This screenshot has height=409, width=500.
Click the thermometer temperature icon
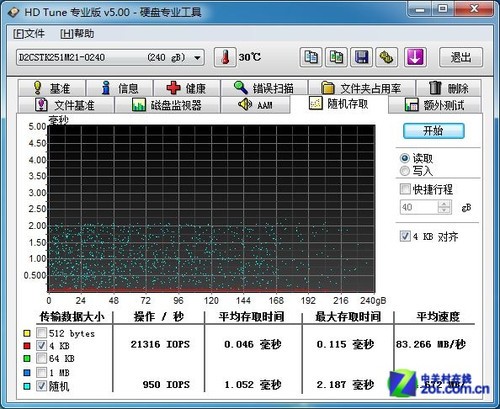pyautogui.click(x=225, y=57)
